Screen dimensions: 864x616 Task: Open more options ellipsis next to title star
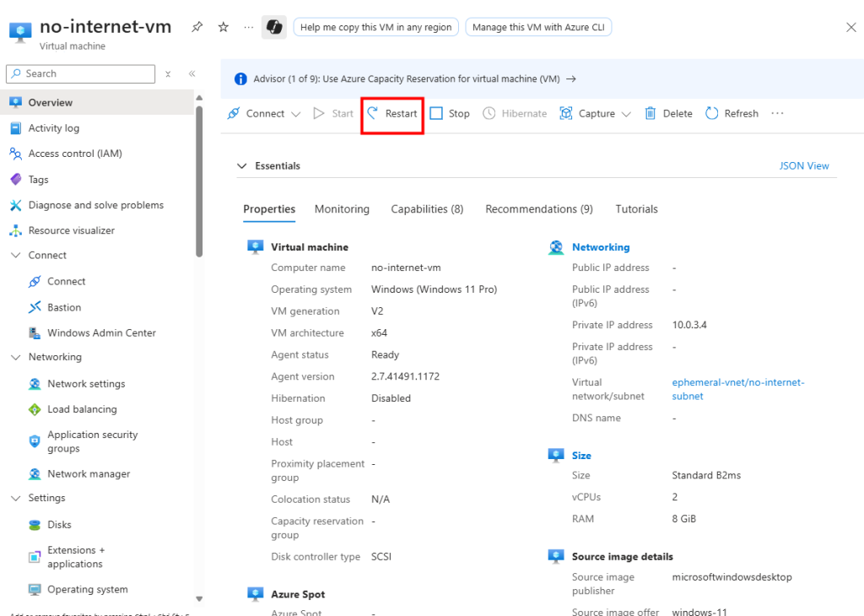249,27
